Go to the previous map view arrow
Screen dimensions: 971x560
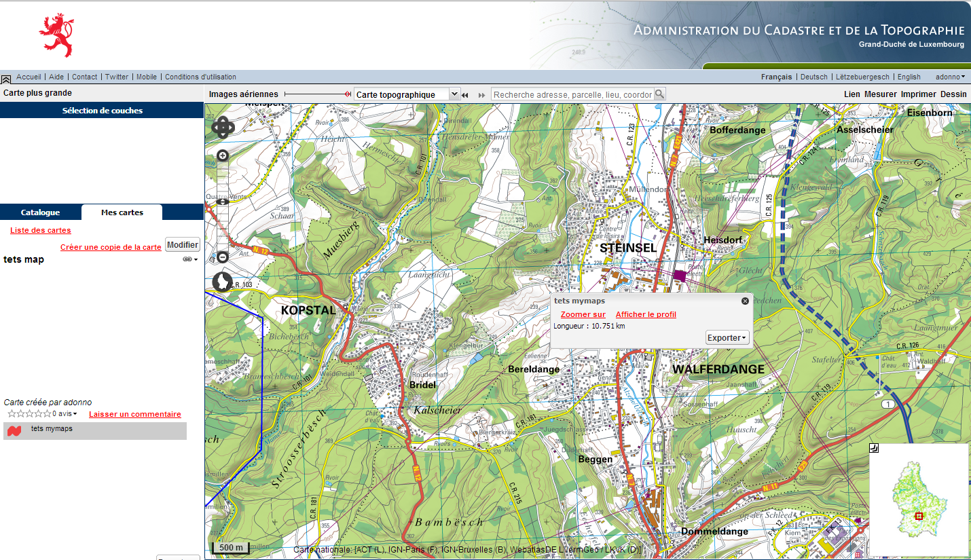click(465, 95)
